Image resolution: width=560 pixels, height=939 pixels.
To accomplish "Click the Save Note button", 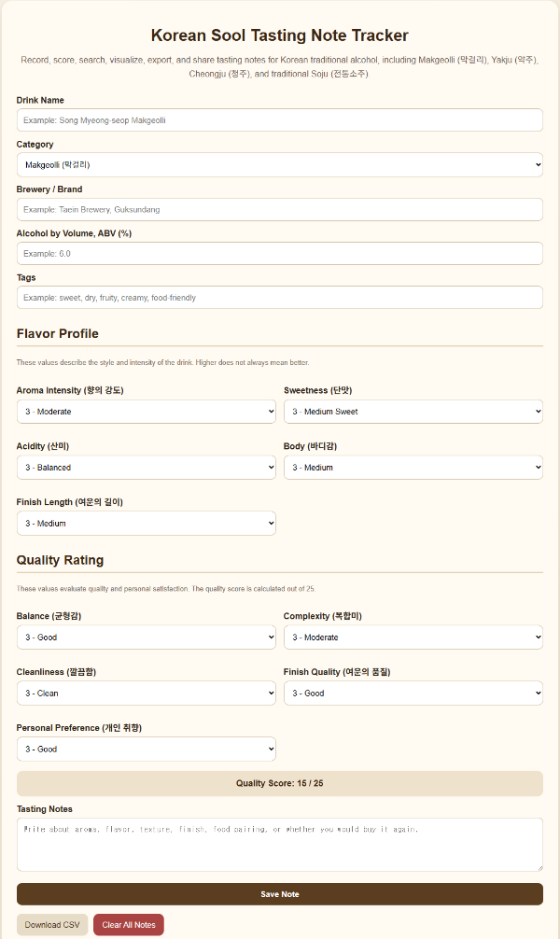I will pos(280,894).
